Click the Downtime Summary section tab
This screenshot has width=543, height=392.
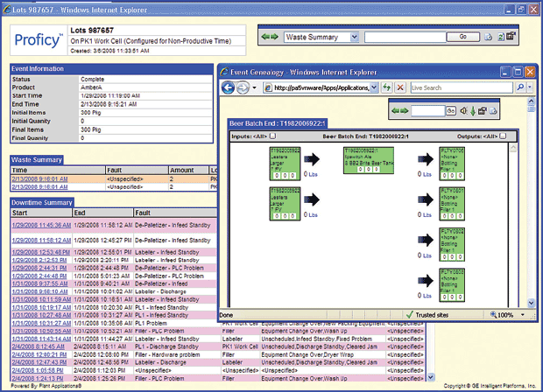pyautogui.click(x=42, y=202)
